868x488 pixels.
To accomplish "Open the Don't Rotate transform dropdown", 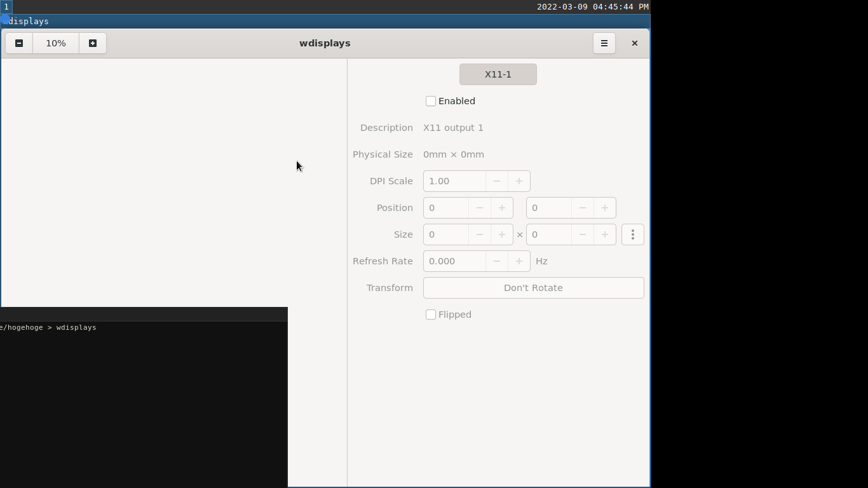I will coord(534,288).
